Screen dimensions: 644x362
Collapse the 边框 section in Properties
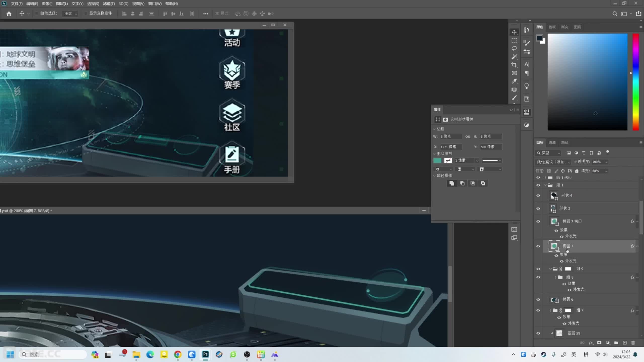point(434,129)
